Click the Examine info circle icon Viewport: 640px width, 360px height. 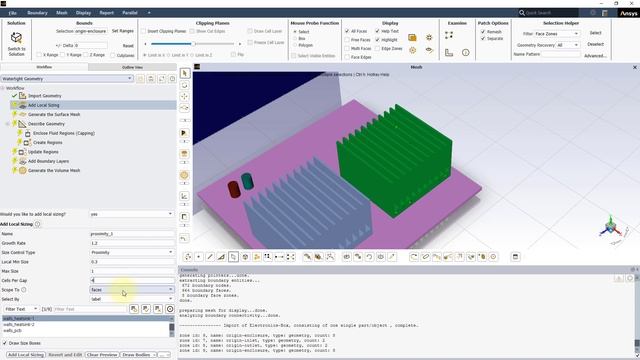tap(465, 52)
